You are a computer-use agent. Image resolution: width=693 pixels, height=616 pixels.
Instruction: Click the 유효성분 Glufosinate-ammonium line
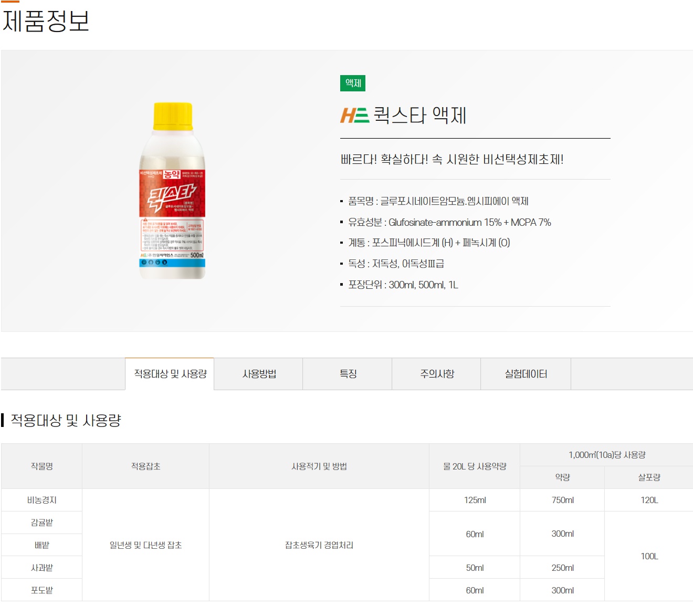click(x=449, y=222)
